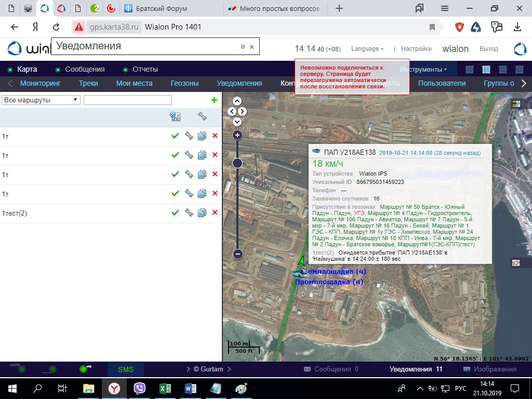Click the Настройки link
This screenshot has width=532, height=399.
point(416,49)
